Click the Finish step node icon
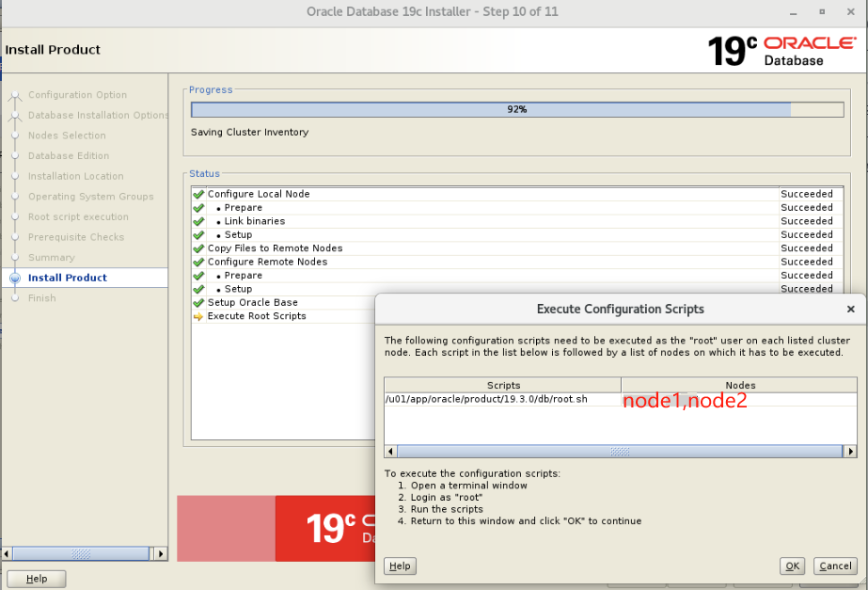 click(x=15, y=298)
